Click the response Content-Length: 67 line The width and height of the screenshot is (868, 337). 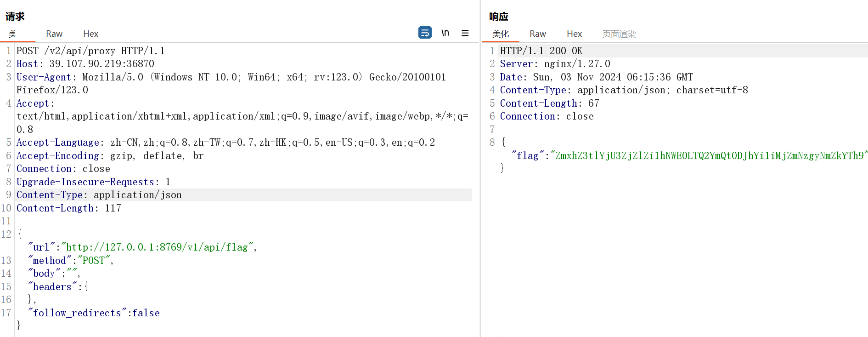[x=550, y=103]
